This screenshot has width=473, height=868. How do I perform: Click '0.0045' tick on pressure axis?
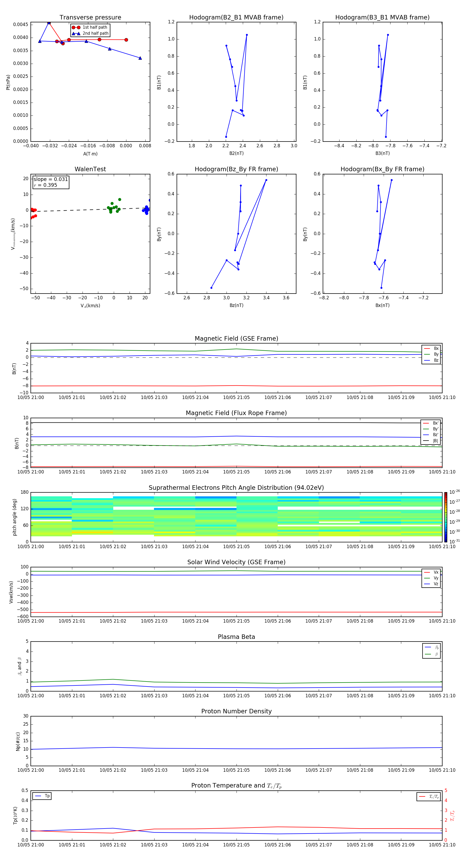[x=20, y=25]
